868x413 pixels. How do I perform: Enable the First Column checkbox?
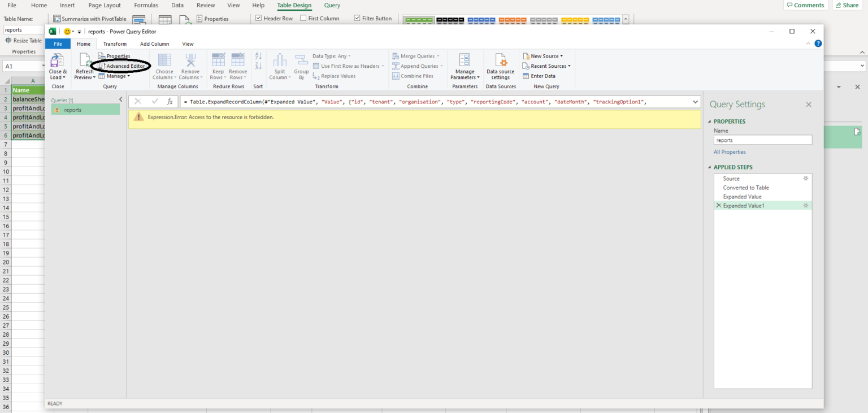pyautogui.click(x=303, y=18)
